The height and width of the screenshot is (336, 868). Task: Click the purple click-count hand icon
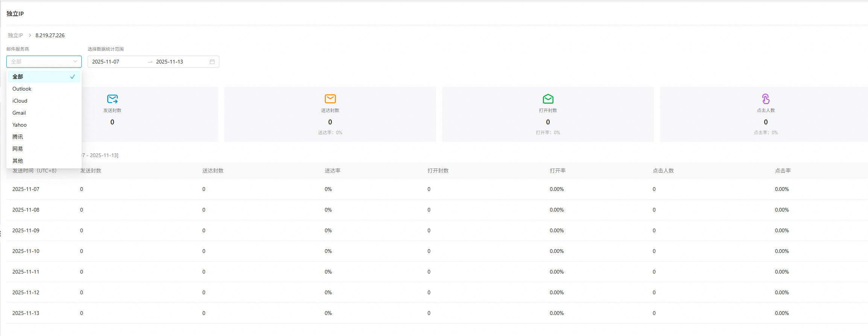coord(766,99)
